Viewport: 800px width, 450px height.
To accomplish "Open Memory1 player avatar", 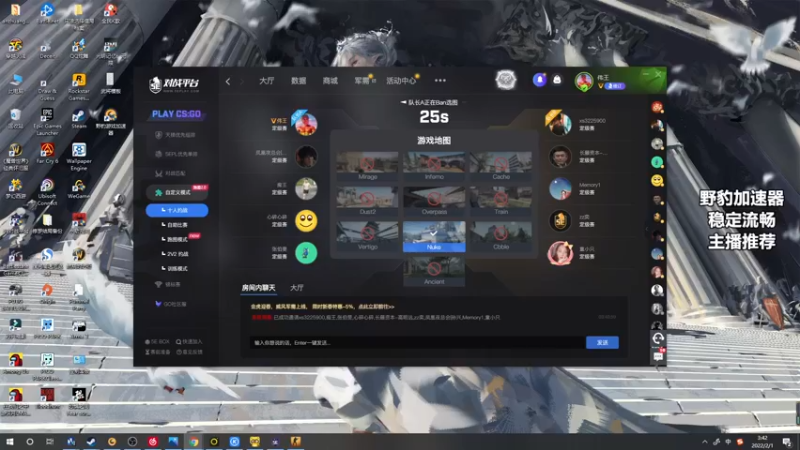I will [560, 189].
